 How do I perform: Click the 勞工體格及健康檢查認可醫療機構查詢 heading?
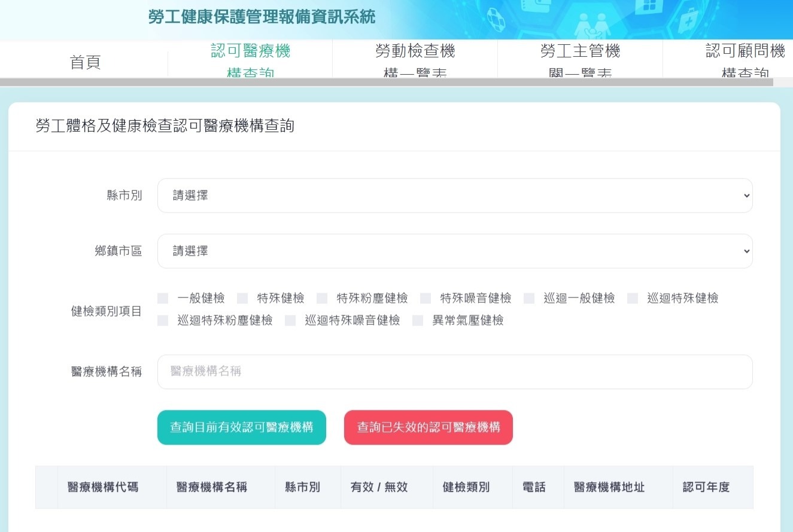pyautogui.click(x=165, y=126)
